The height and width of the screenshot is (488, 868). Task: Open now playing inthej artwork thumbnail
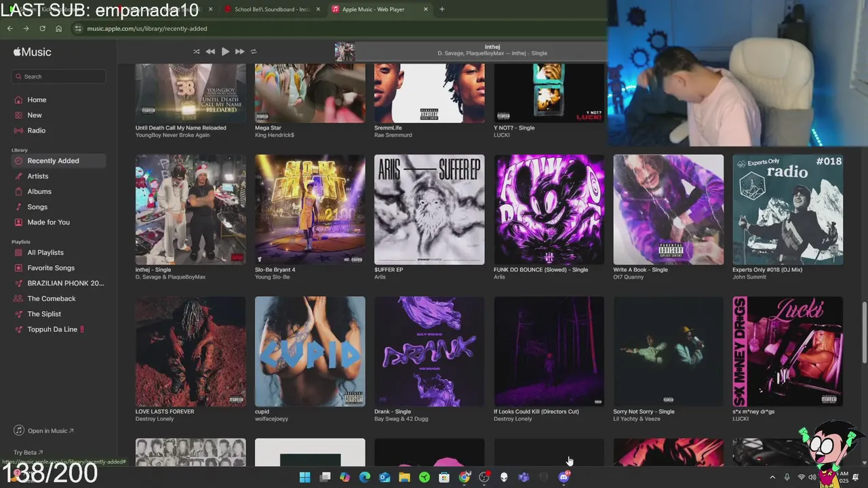(344, 52)
